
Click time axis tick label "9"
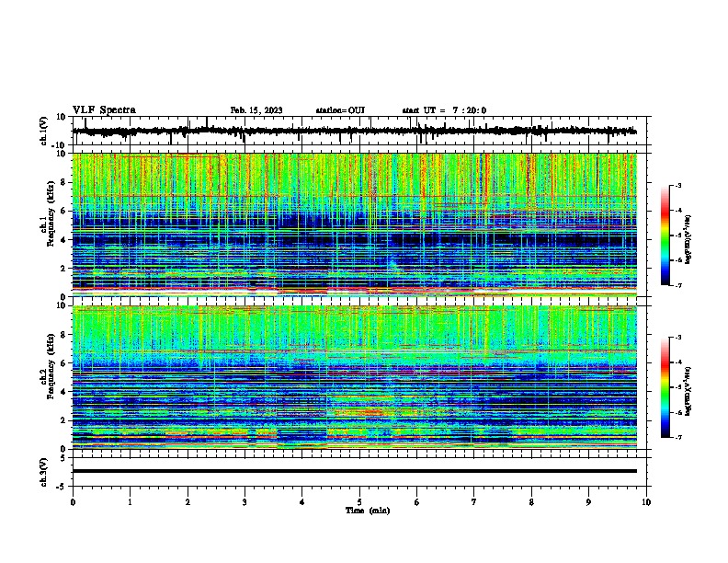coord(588,502)
